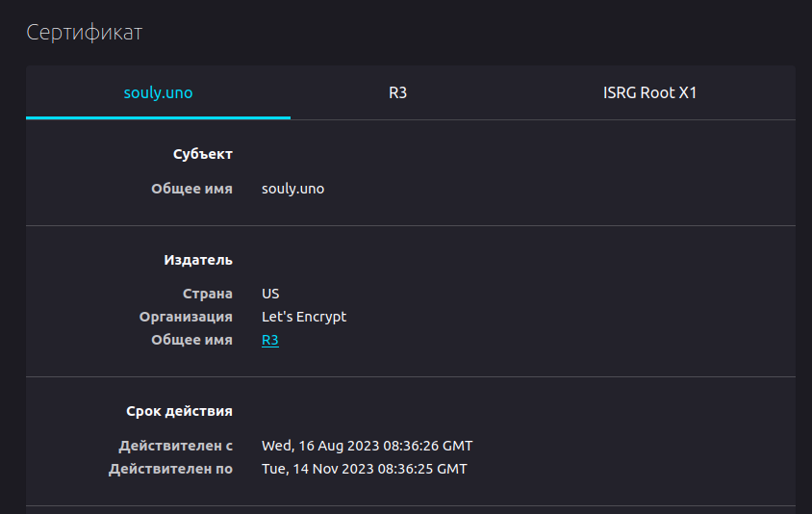
Task: Click the Действителен по label
Action: [170, 469]
